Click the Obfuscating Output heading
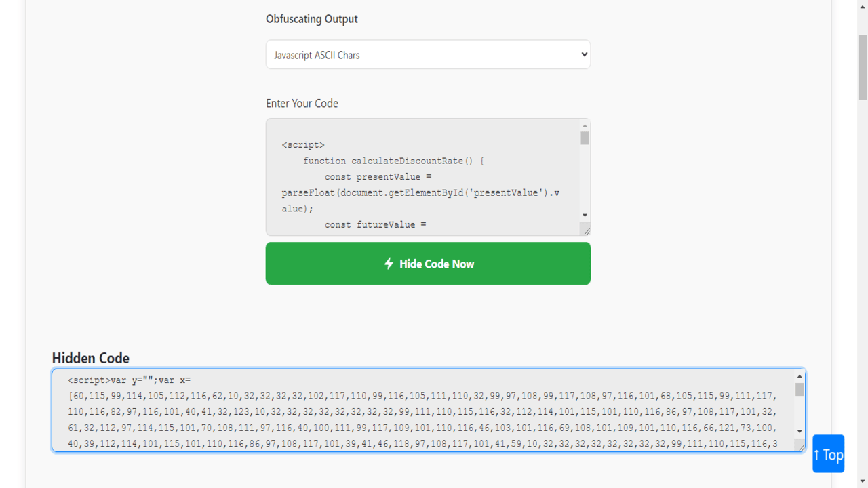Image resolution: width=868 pixels, height=488 pixels. click(x=312, y=18)
